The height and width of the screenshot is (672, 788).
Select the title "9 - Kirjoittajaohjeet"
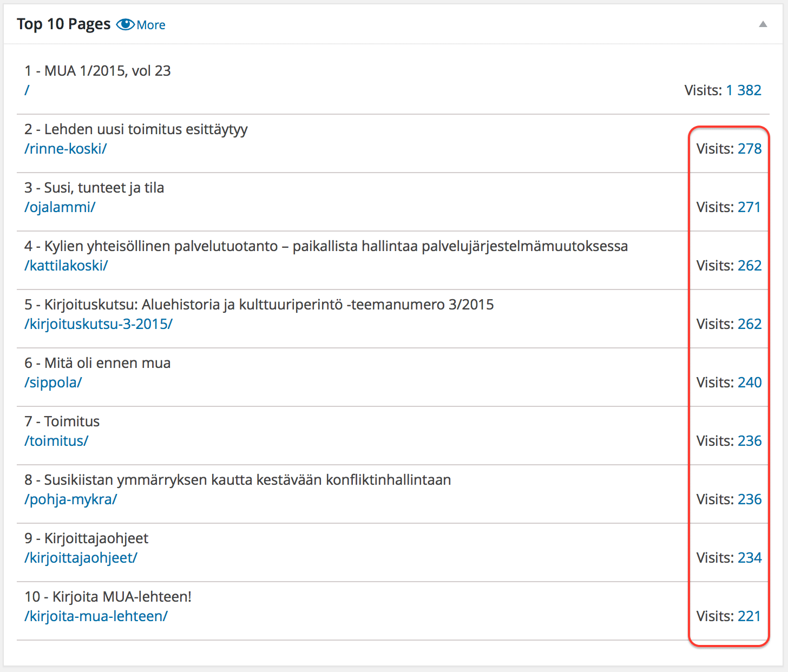(86, 538)
